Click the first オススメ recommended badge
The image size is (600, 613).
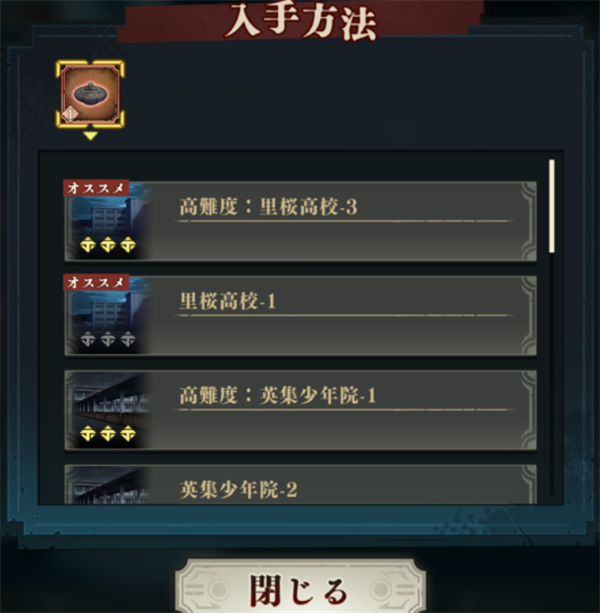coord(96,188)
